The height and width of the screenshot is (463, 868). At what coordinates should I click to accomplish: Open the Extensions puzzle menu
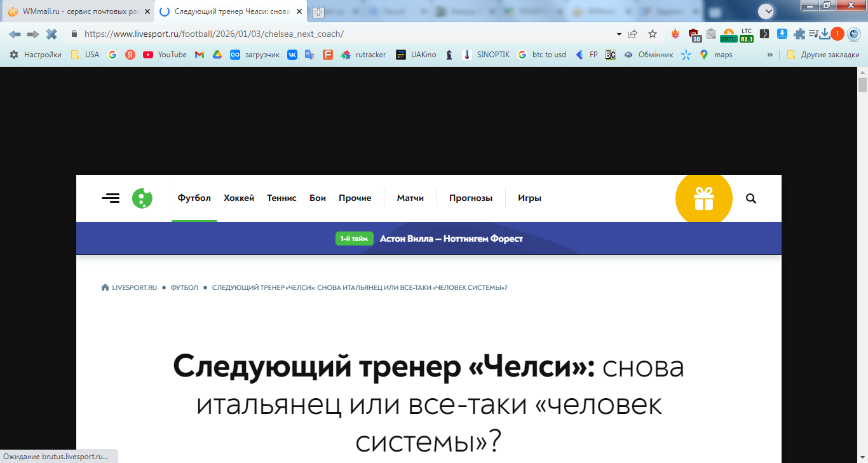pos(799,34)
